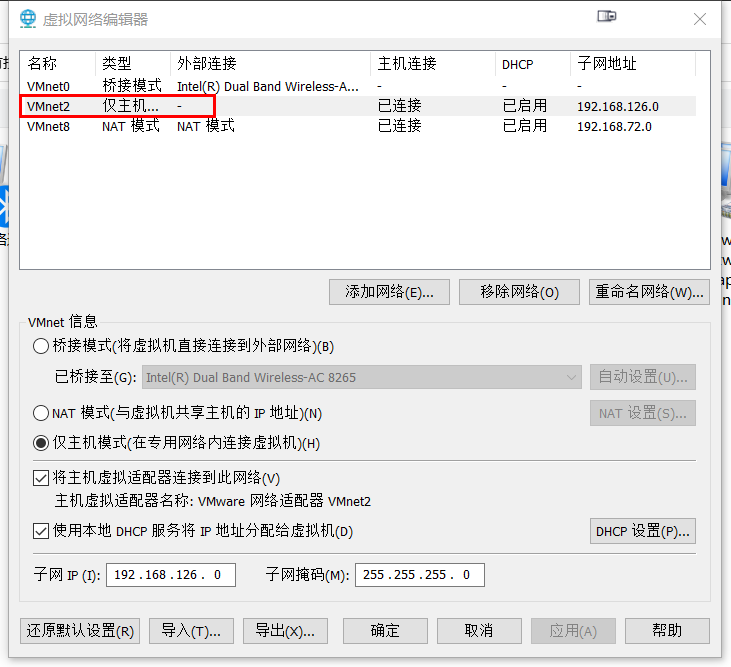The image size is (731, 667).
Task: Click subnet address 192.168.126.0 cell
Action: pos(618,107)
